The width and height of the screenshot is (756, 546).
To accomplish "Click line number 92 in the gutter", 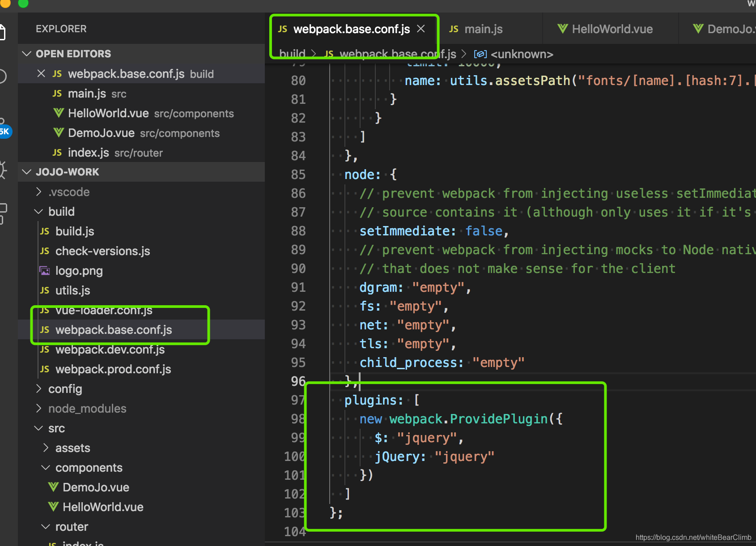I will [298, 306].
